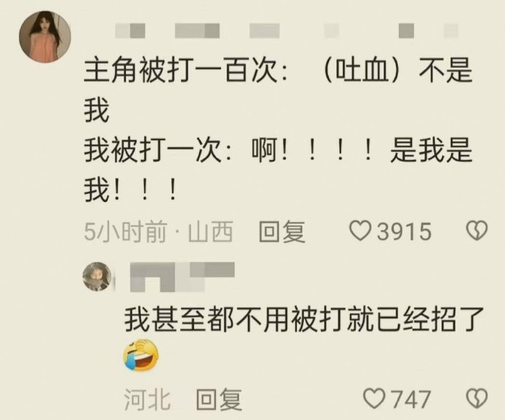Tap the 3915 like count
The image size is (505, 420).
click(x=404, y=231)
